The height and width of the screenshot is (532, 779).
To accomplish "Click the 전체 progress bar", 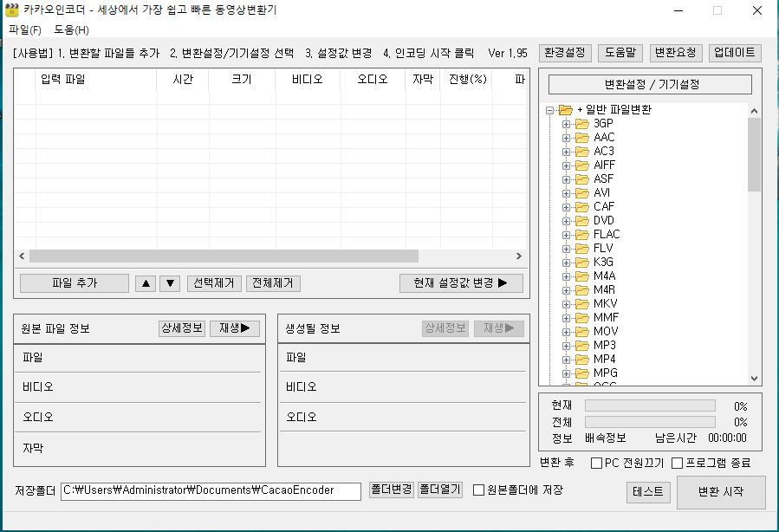I will 651,422.
